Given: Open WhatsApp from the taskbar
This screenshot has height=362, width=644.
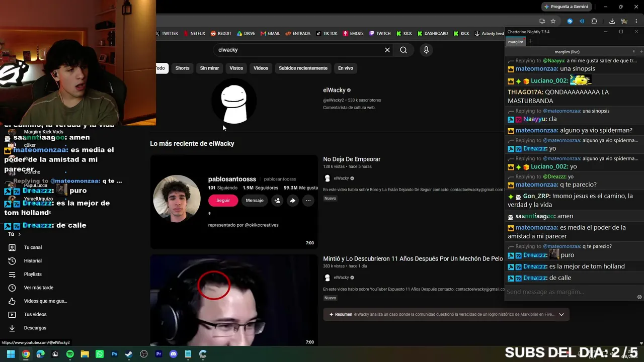Looking at the screenshot, I should pos(100,354).
